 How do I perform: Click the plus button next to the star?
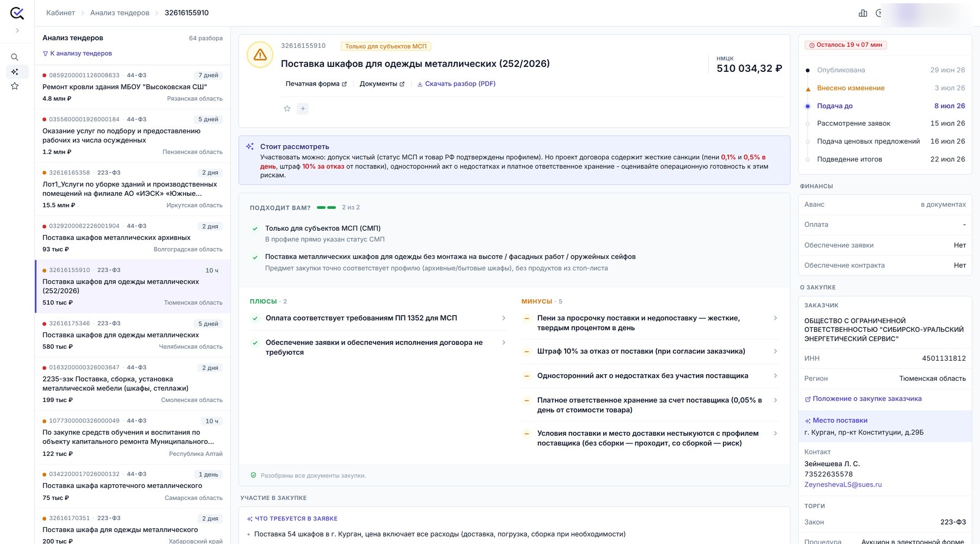(303, 109)
